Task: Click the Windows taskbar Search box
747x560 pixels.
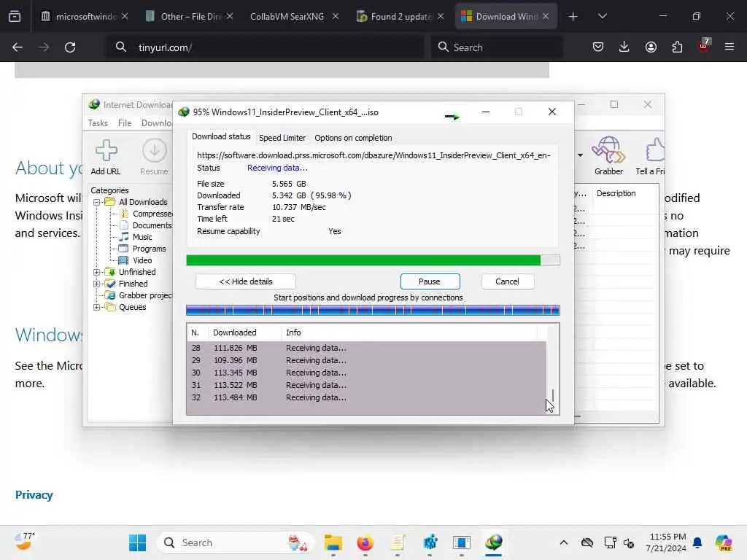Action: point(236,542)
